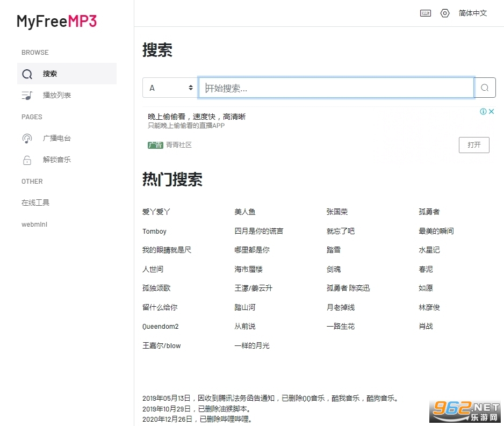The image size is (504, 426).
Task: Click the magnifier search button beside input
Action: point(485,88)
